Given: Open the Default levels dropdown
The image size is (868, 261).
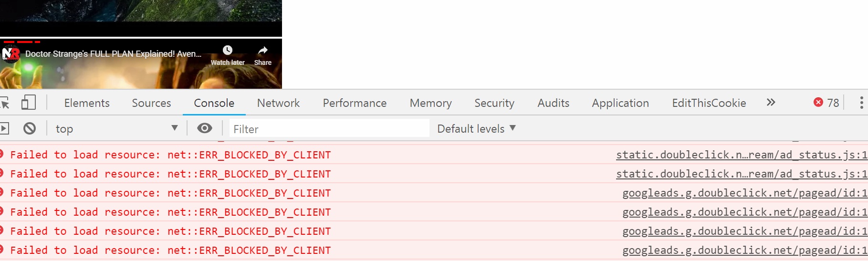Looking at the screenshot, I should click(x=476, y=128).
